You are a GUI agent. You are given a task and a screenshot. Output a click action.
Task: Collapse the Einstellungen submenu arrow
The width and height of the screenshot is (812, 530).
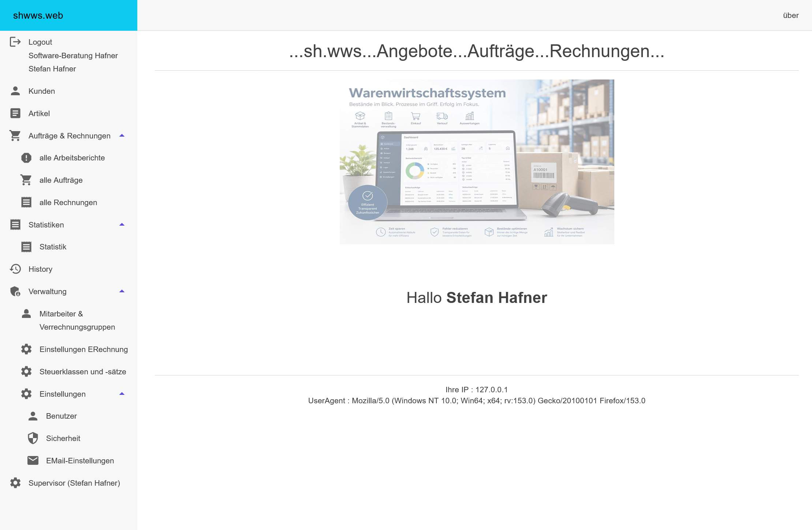(x=122, y=394)
